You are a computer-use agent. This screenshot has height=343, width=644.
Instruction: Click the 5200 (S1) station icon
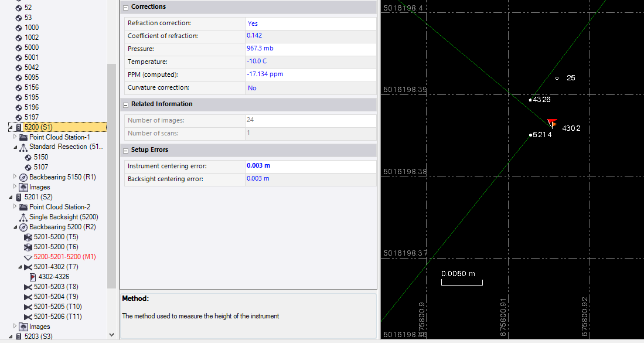(x=19, y=127)
